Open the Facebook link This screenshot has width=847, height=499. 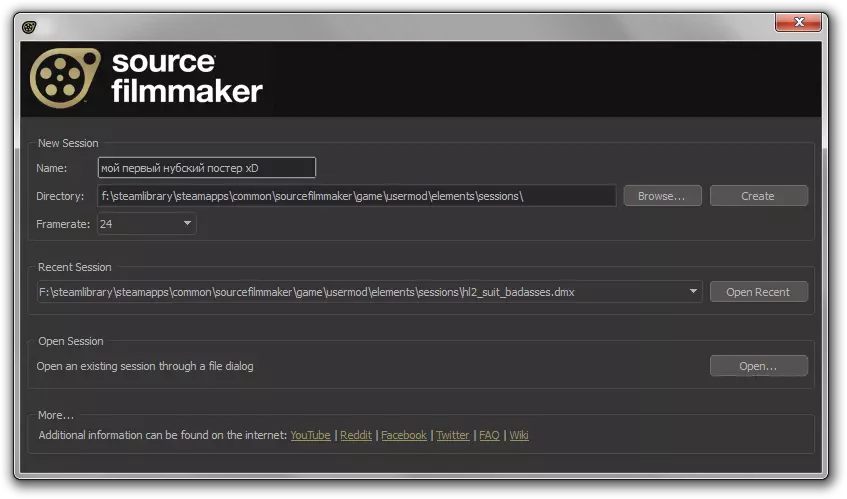(x=404, y=435)
